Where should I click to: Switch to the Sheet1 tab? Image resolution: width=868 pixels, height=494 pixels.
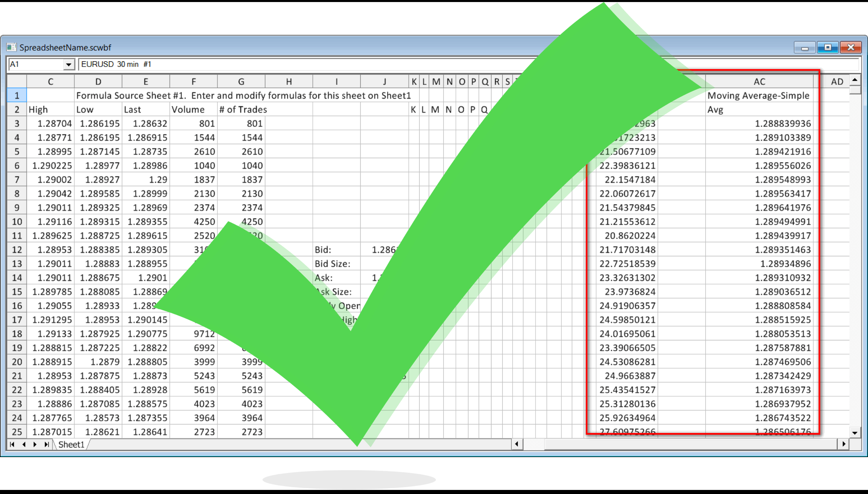71,445
